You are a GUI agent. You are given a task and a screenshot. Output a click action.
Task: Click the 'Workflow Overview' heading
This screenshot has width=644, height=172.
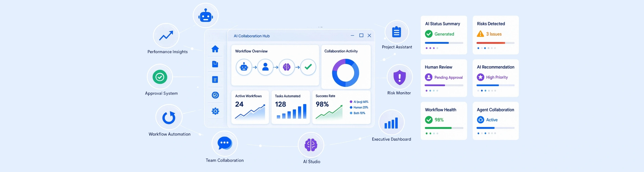[251, 51]
